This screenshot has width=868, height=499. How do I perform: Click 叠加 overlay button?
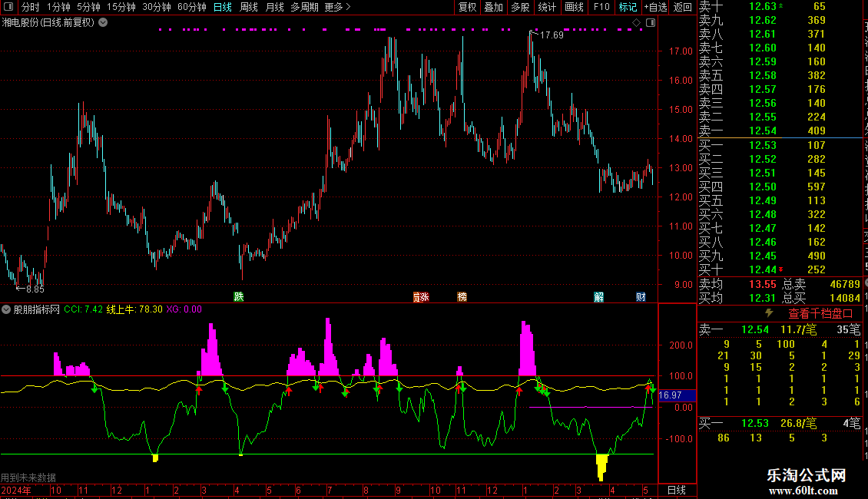tap(494, 7)
